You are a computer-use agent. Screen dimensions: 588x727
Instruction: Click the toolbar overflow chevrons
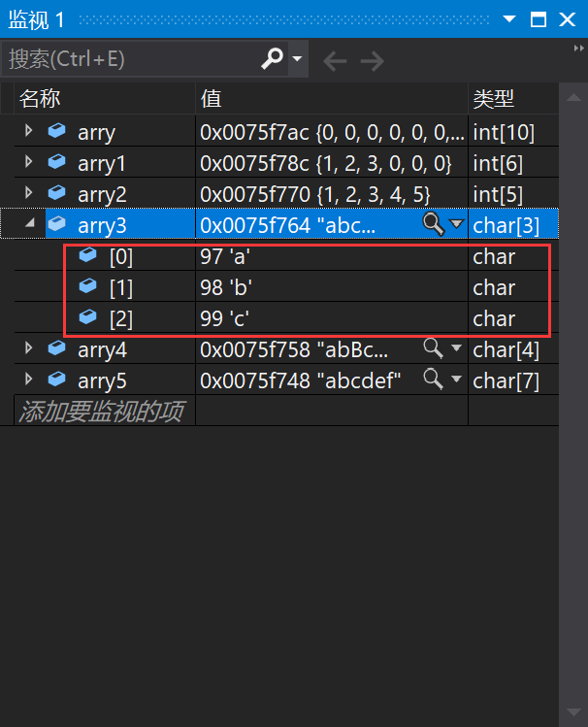tap(578, 49)
